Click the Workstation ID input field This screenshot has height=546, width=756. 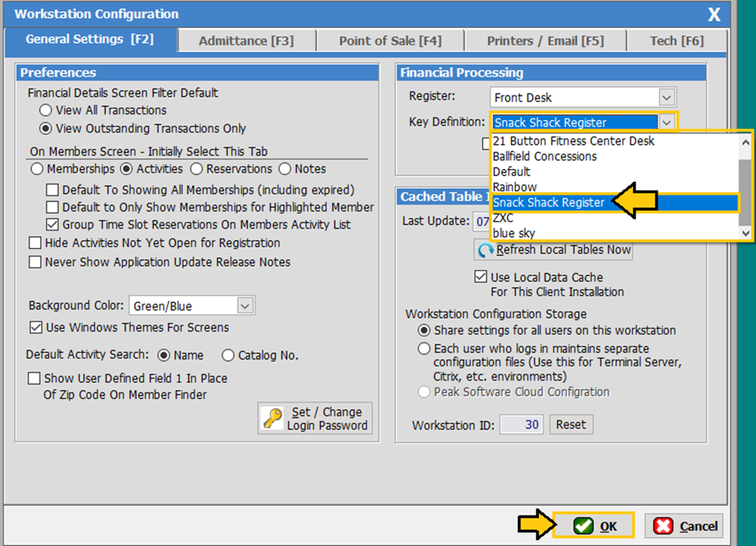pos(521,425)
